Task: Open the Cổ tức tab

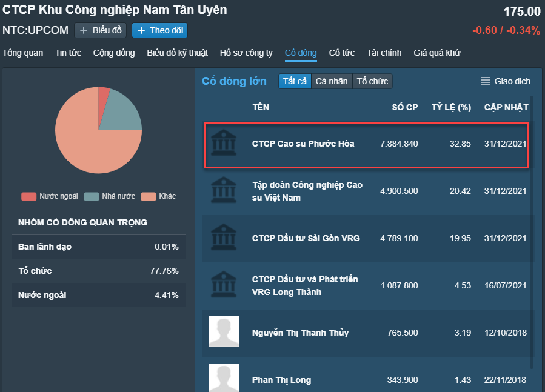Action: click(x=342, y=53)
